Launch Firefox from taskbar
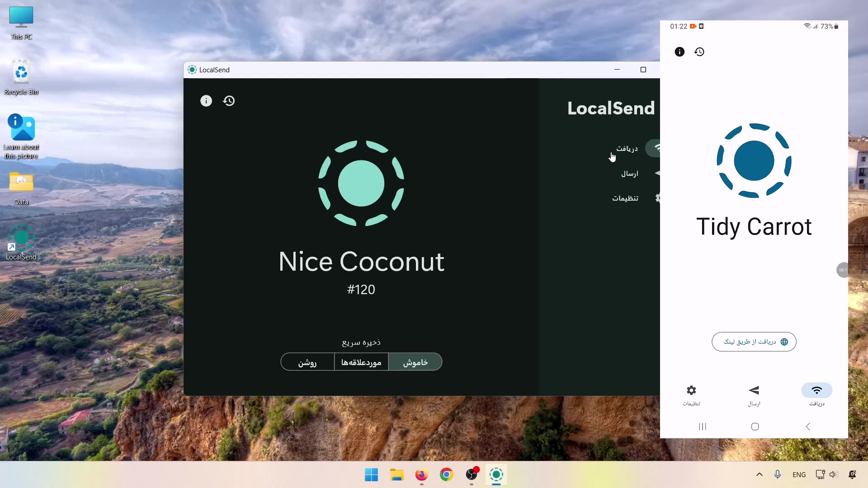 coord(421,475)
